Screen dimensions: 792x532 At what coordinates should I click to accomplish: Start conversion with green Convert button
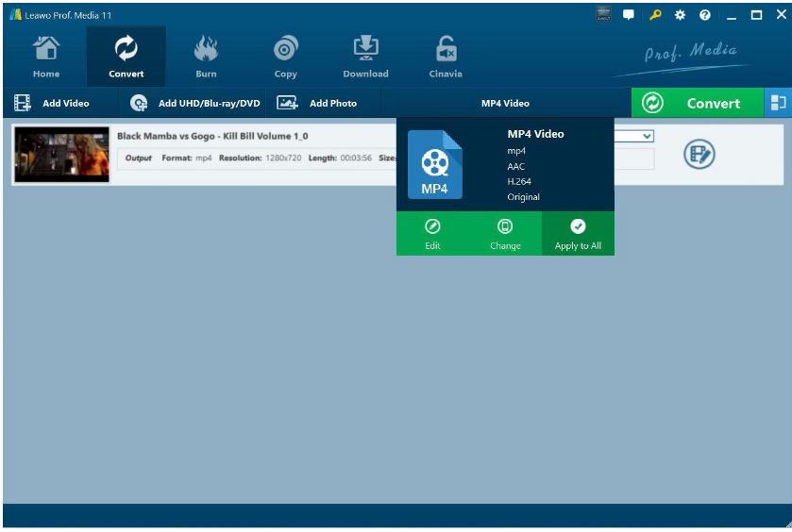(x=697, y=103)
